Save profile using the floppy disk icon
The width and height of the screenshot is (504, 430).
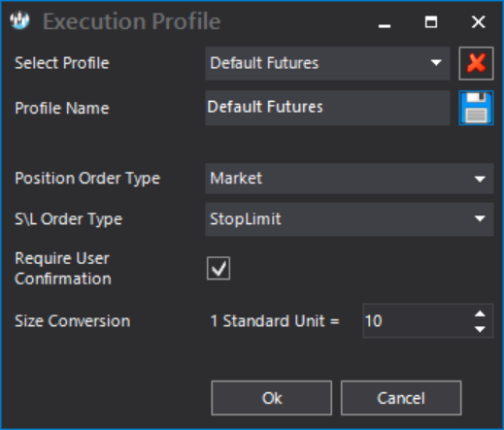[476, 108]
